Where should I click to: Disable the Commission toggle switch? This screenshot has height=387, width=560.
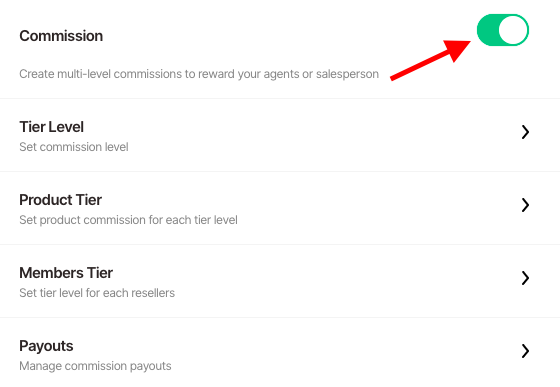tap(503, 30)
